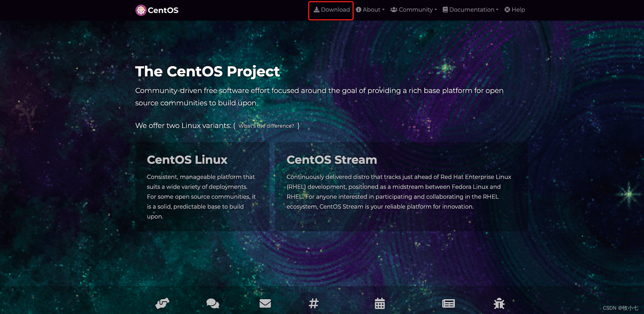
Task: Click the CentOS Stream description paragraph
Action: [399, 192]
